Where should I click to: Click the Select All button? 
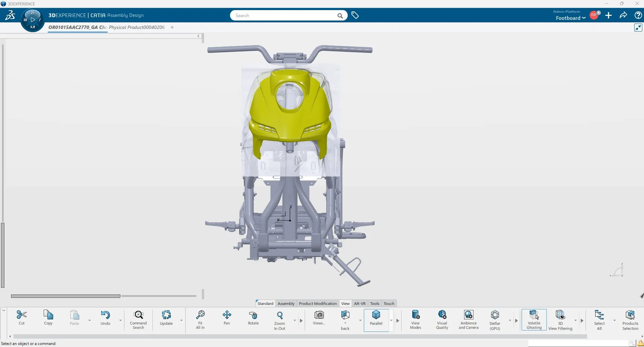coord(600,319)
